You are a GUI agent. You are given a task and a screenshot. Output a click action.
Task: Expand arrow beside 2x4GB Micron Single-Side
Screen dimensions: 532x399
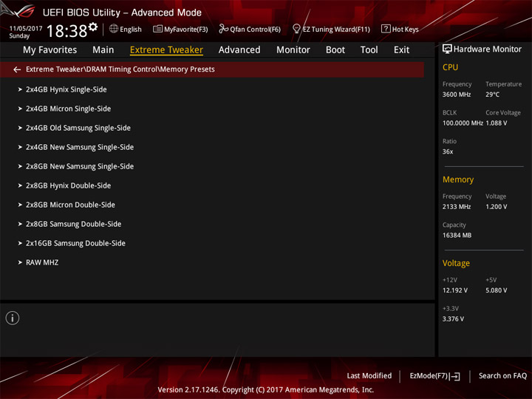[x=20, y=109]
